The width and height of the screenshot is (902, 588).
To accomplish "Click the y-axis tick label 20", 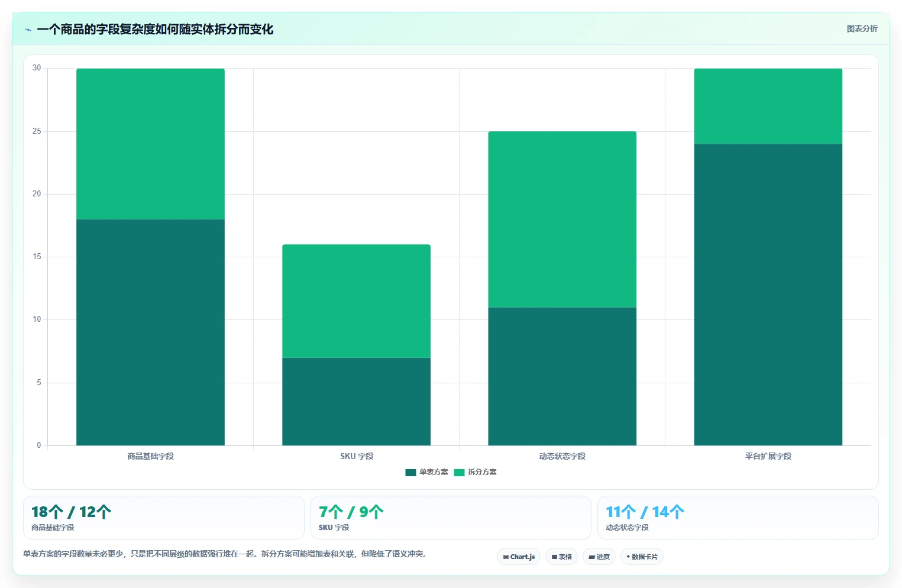I will 37,194.
